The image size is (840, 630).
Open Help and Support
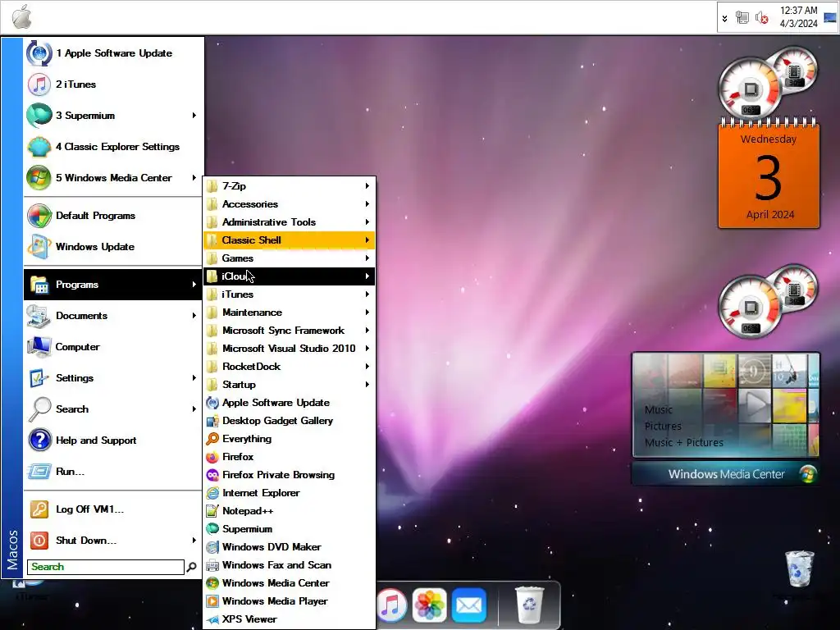[113, 440]
